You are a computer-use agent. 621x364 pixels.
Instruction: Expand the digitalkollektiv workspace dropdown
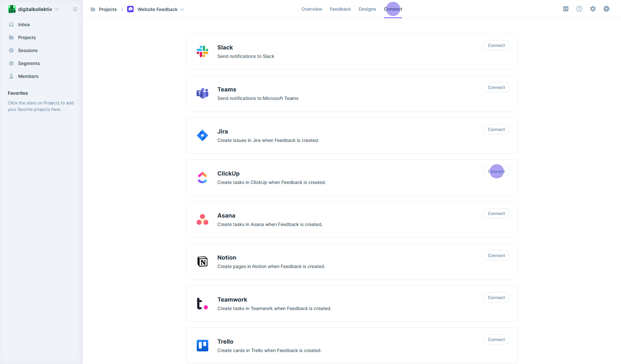click(x=57, y=9)
